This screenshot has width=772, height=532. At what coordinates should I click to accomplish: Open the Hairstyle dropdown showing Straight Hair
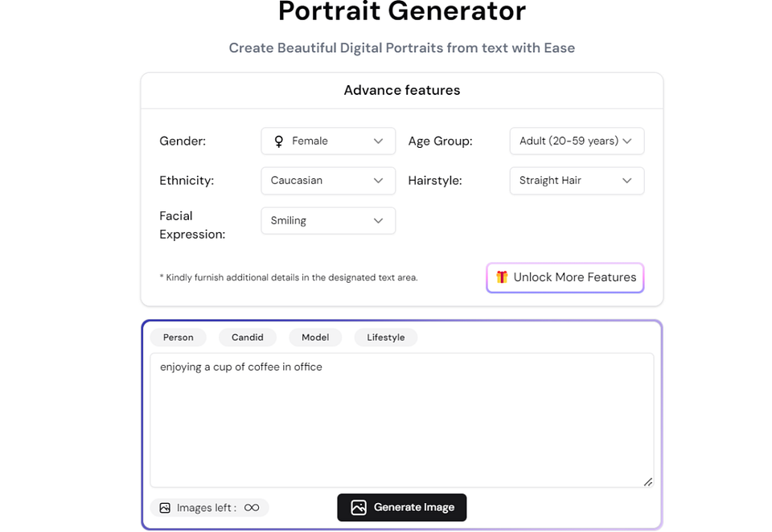click(x=577, y=181)
